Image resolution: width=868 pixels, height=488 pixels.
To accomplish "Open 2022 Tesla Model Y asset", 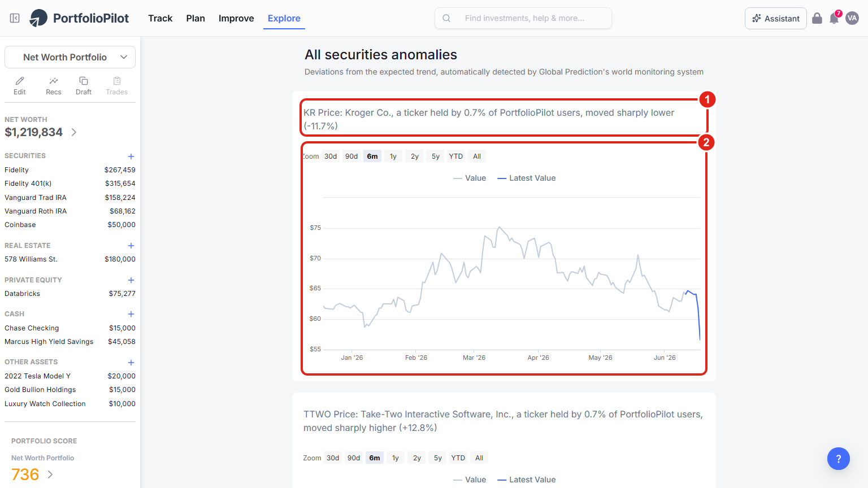I will click(x=70, y=376).
